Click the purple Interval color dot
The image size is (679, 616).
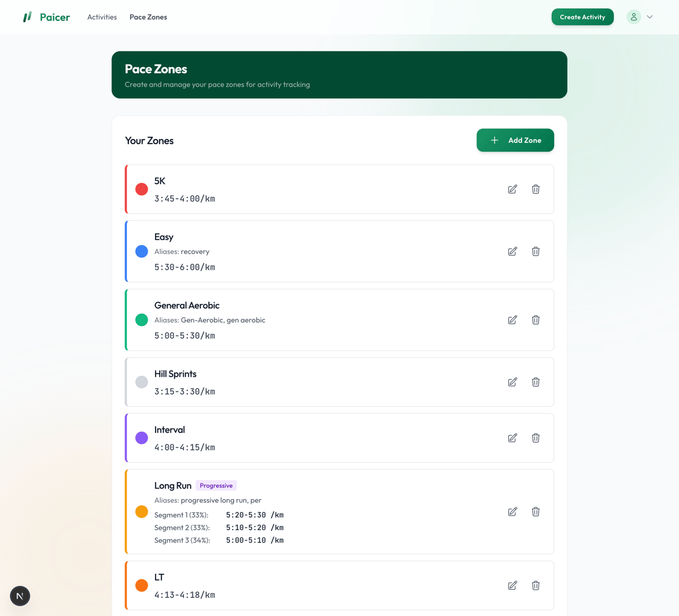tap(141, 438)
